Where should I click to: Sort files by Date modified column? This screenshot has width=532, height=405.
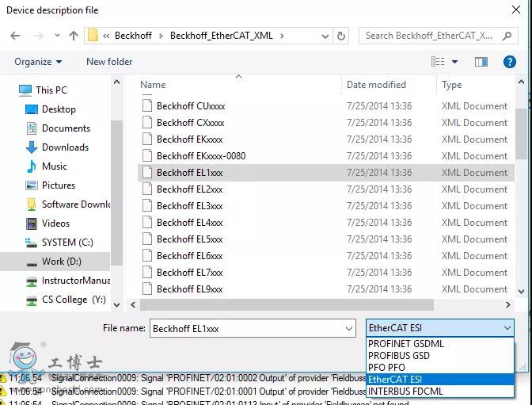376,85
